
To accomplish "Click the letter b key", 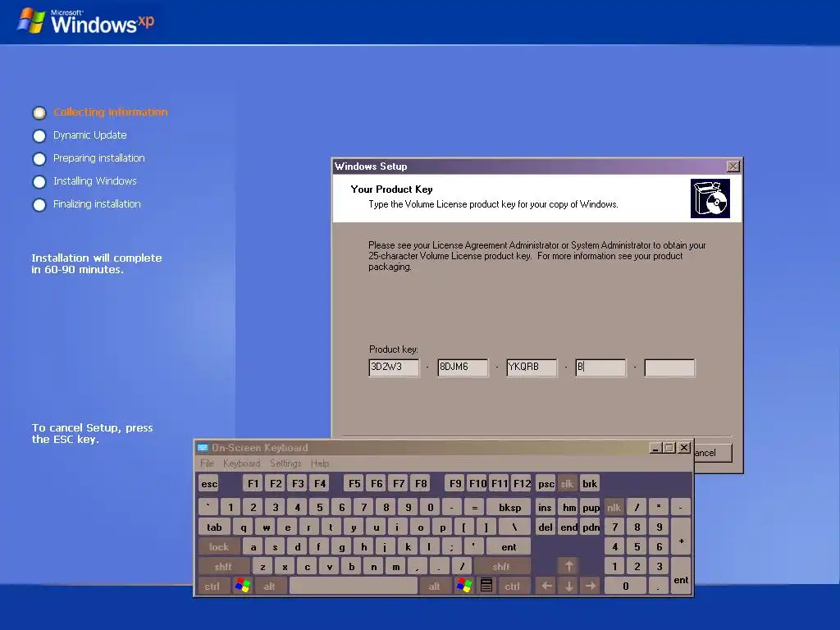I will point(351,566).
